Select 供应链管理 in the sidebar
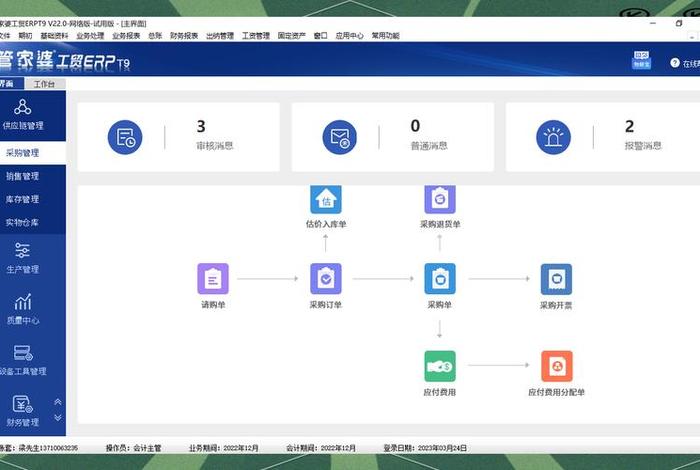This screenshot has height=470, width=700. click(22, 114)
